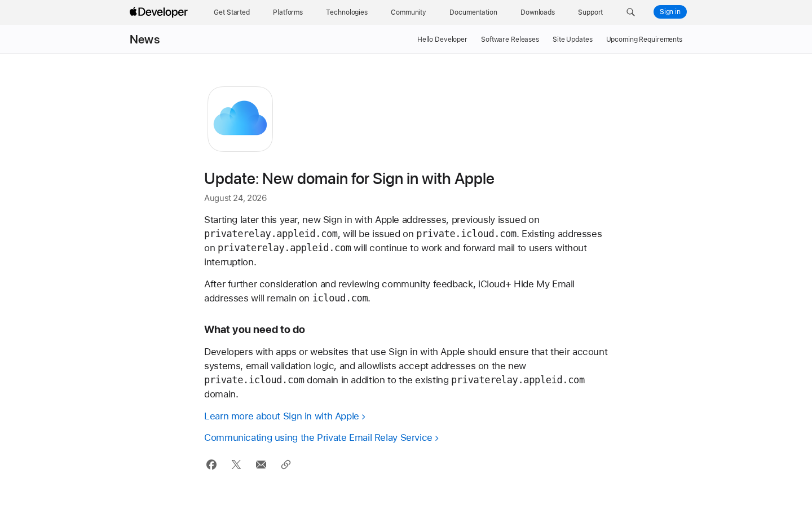The width and height of the screenshot is (812, 508).
Task: Open the Get Started menu
Action: pos(232,12)
